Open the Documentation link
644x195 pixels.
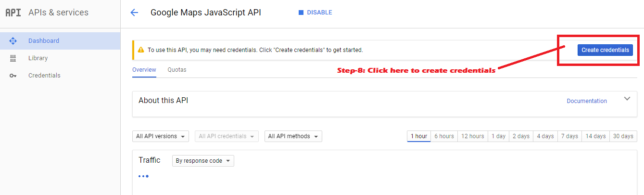[587, 101]
